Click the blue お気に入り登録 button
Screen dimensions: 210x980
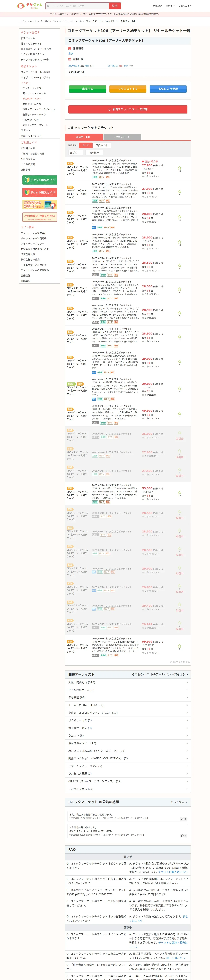[x=168, y=89]
